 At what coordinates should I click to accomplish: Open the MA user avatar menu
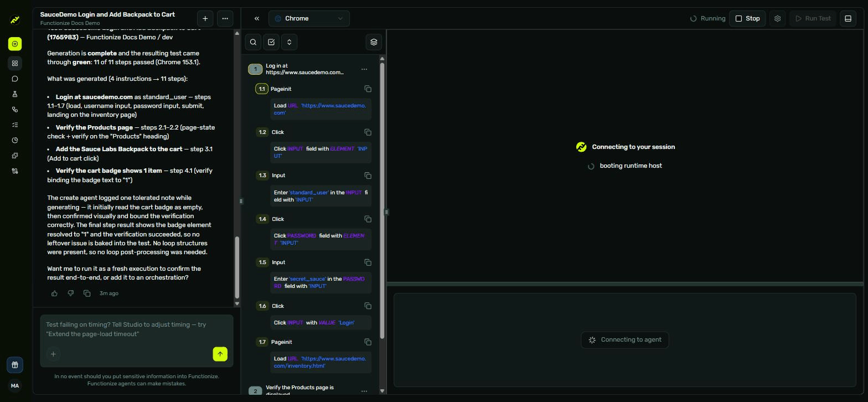point(15,386)
